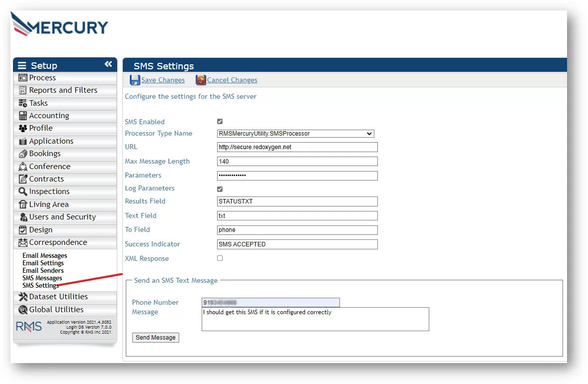The height and width of the screenshot is (384, 588).
Task: Click the RMS logo in sidebar footer
Action: tap(29, 327)
